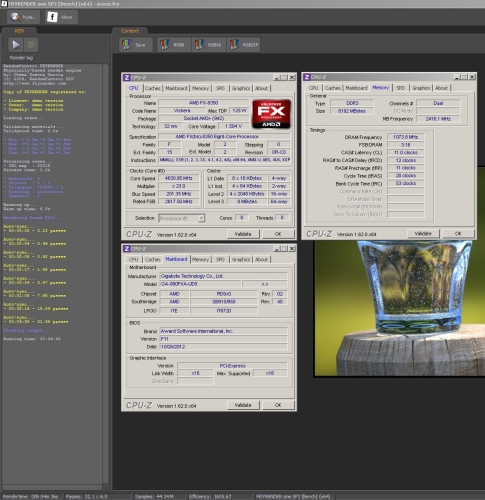Image resolution: width=485 pixels, height=500 pixels.
Task: Save output as RGB8 format
Action: pyautogui.click(x=174, y=45)
